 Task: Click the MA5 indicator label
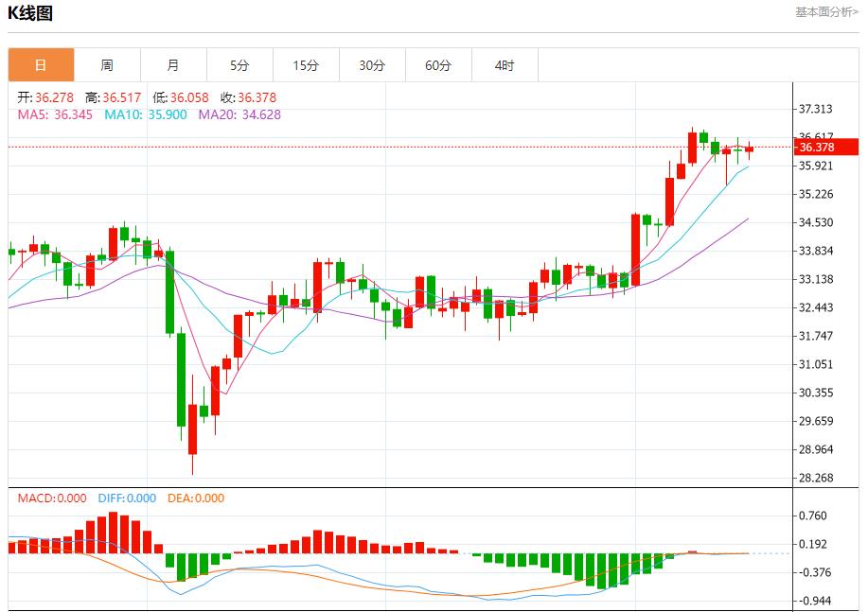pyautogui.click(x=56, y=114)
